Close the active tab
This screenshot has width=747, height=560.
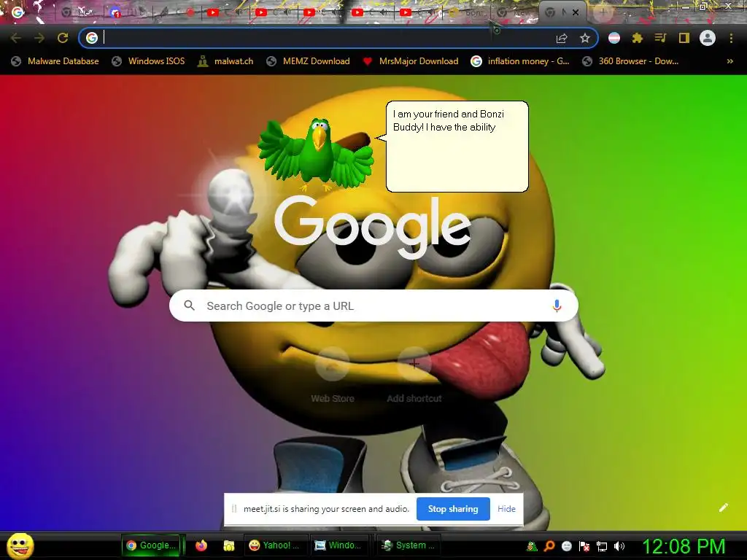(x=576, y=12)
